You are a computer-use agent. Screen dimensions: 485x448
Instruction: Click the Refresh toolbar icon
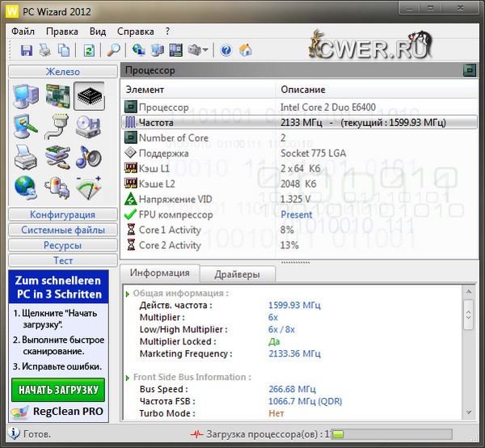click(88, 50)
